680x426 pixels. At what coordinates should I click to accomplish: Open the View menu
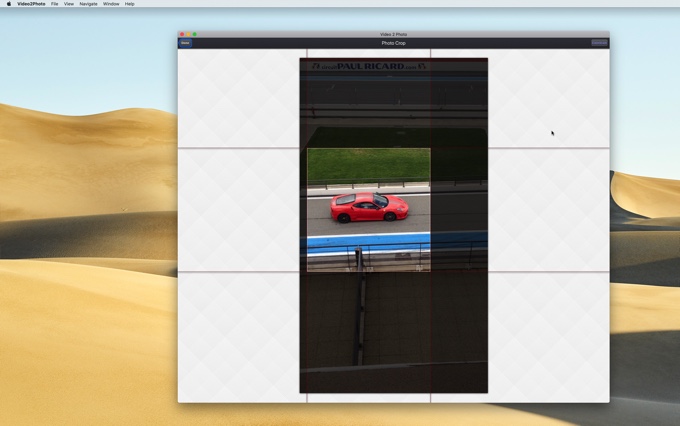coord(69,4)
